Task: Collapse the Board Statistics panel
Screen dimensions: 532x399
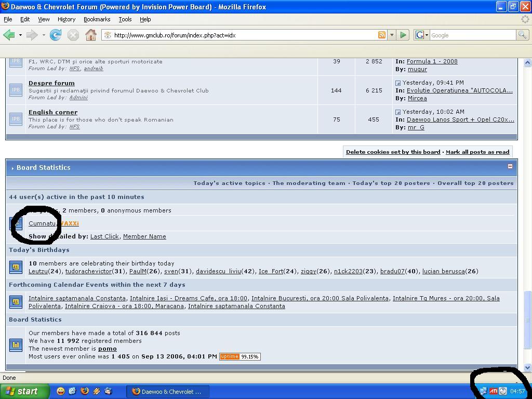Action: pos(510,166)
